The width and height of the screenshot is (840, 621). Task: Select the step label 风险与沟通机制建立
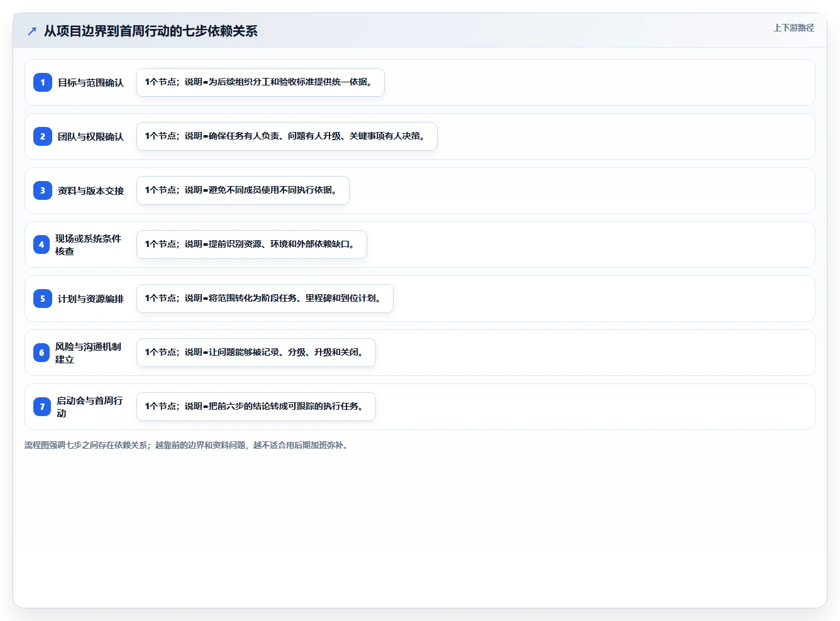[88, 353]
